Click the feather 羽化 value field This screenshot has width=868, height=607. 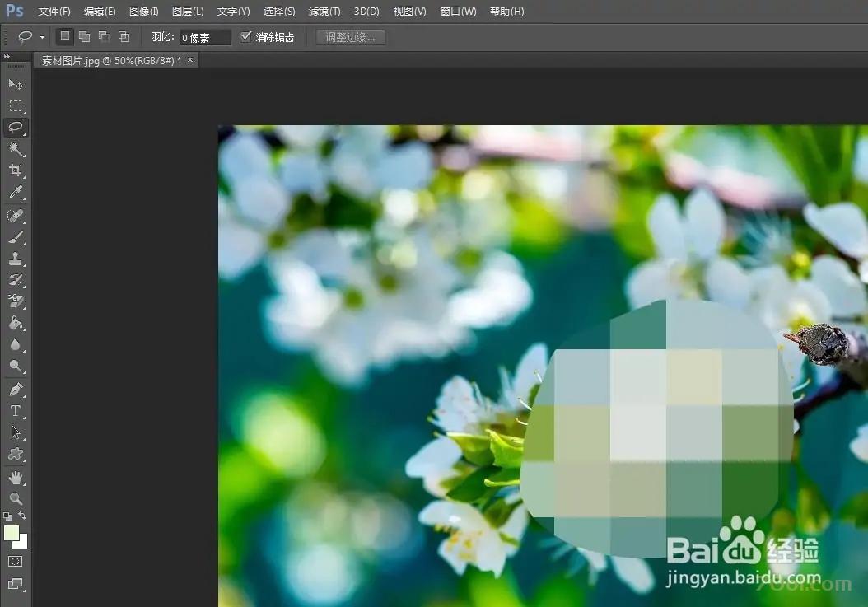[205, 38]
